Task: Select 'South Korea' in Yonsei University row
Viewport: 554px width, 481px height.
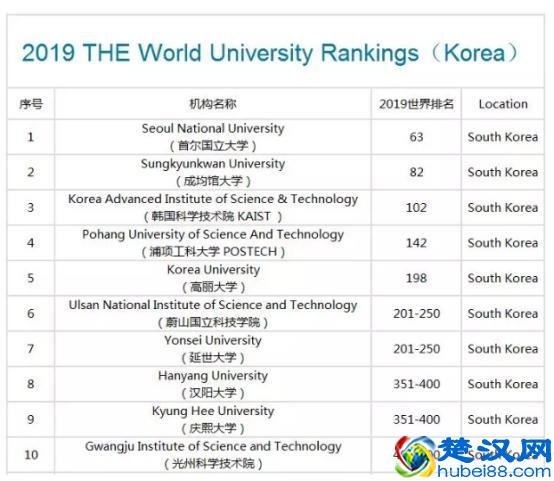Action: (503, 349)
